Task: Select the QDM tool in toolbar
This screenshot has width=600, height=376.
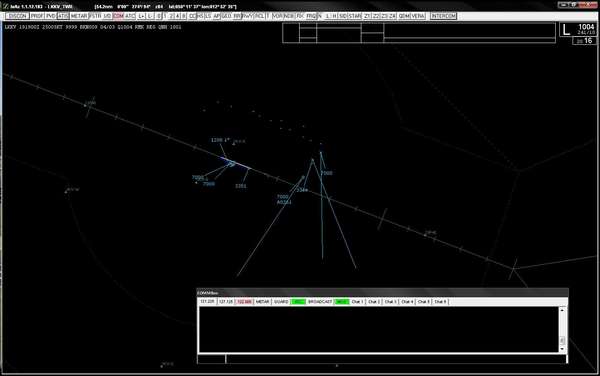Action: tap(404, 16)
